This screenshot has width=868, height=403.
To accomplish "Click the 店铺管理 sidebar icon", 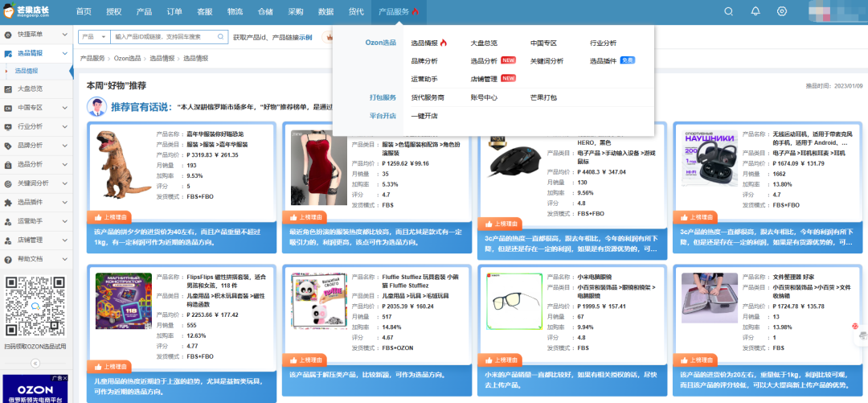I will 8,240.
